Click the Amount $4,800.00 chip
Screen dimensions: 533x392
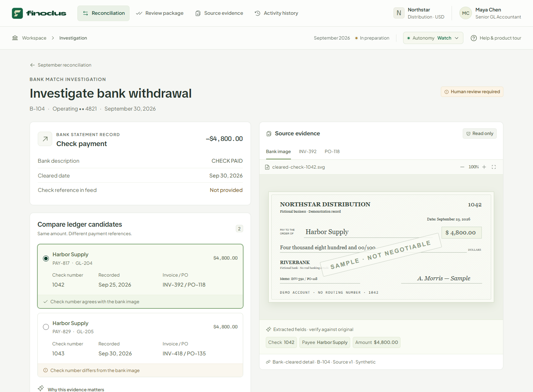[376, 342]
